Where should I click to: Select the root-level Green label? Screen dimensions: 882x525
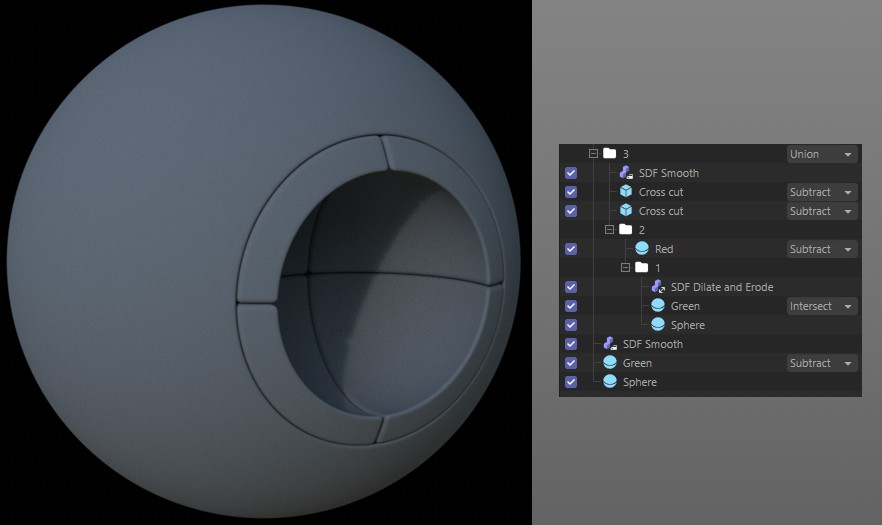637,363
